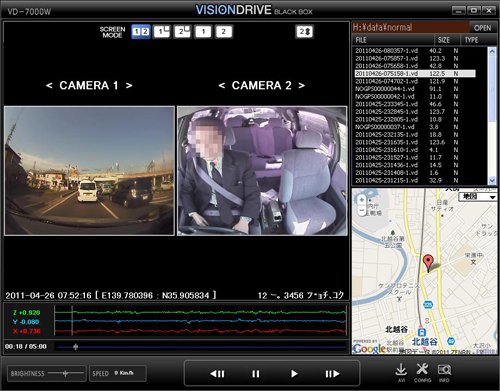Select file with size 121.9
The width and height of the screenshot is (500, 391).
tap(415, 81)
